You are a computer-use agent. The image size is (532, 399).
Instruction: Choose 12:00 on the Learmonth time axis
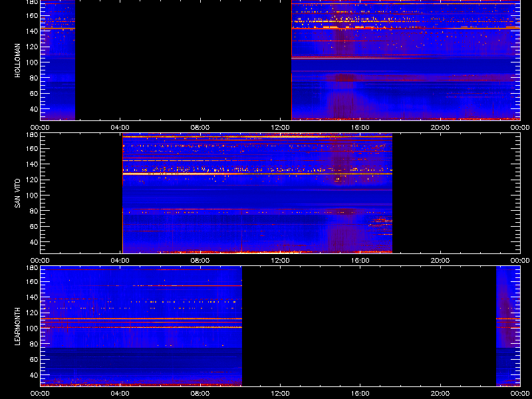tap(280, 394)
